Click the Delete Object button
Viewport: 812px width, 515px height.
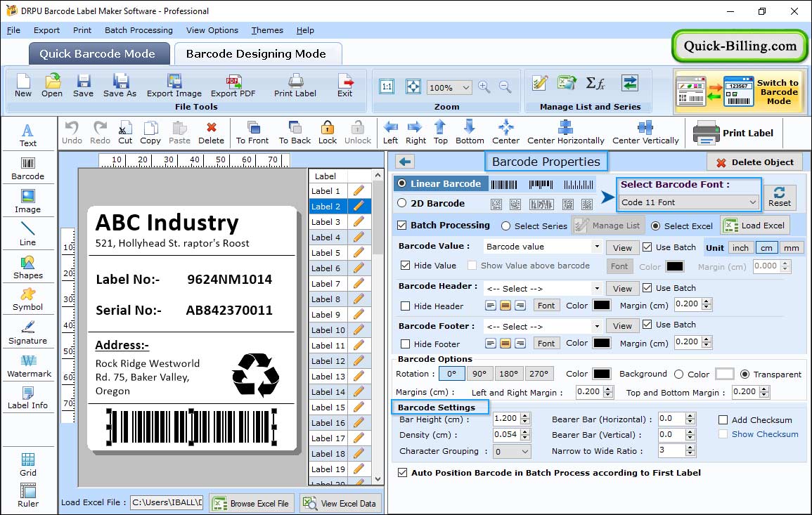(754, 162)
